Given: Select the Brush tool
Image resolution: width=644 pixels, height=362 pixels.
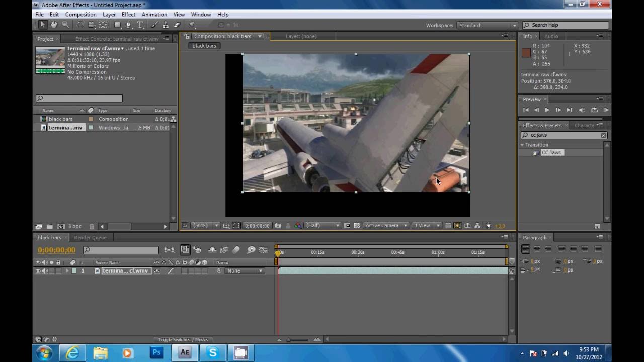Looking at the screenshot, I should tap(155, 25).
